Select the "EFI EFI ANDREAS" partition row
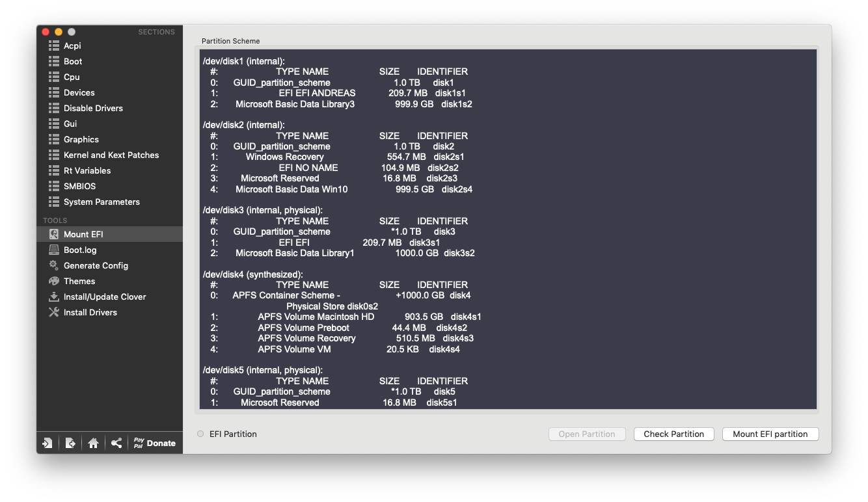The image size is (868, 502). click(x=338, y=93)
